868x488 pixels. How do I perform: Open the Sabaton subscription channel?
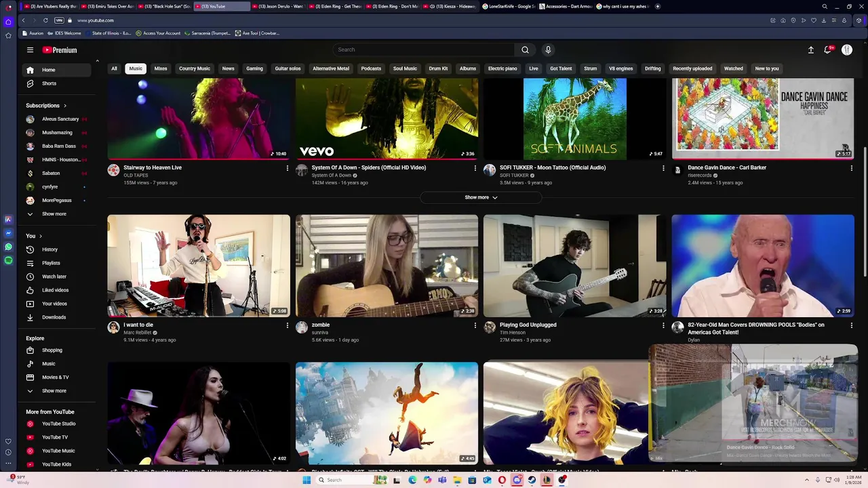pos(57,174)
